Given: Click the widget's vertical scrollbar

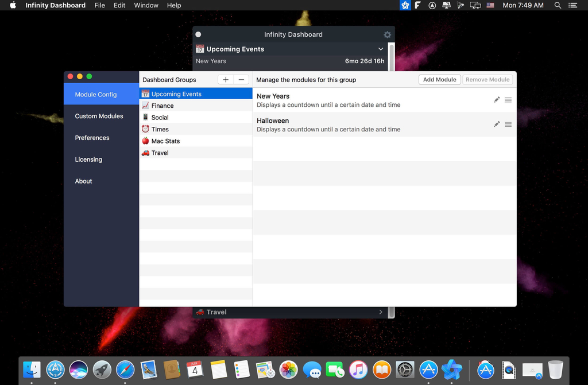Looking at the screenshot, I should click(392, 57).
